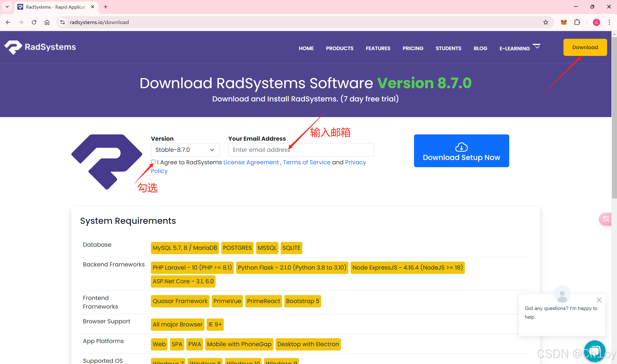Click the IE 9+ tag
The height and width of the screenshot is (364, 617).
(x=215, y=324)
